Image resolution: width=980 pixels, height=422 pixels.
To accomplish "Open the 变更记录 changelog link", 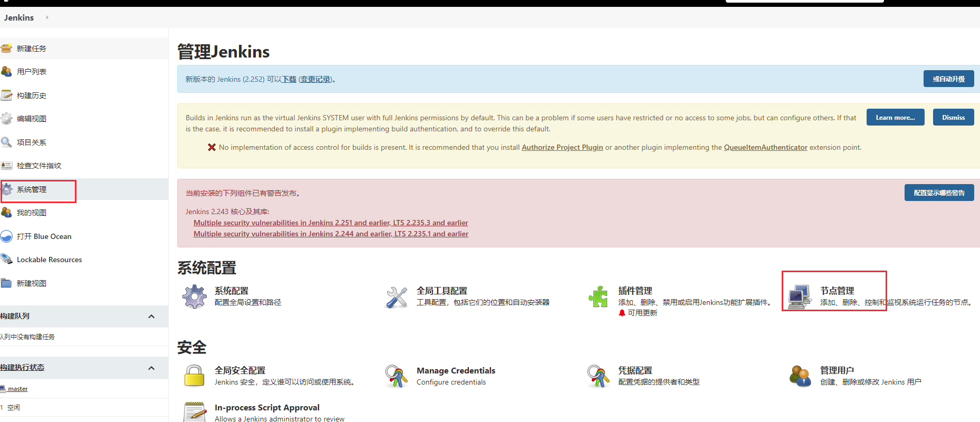I will [x=315, y=79].
